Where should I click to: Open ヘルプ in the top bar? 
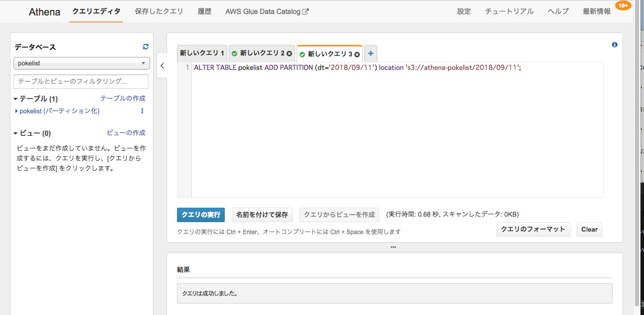[x=558, y=11]
